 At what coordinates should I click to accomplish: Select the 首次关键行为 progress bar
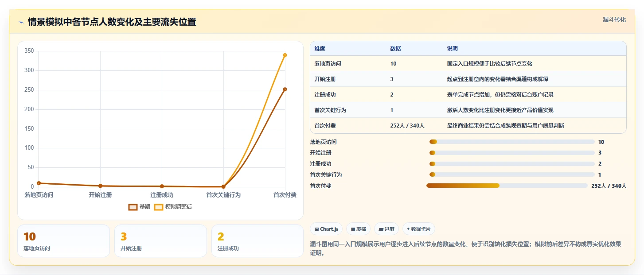512,174
